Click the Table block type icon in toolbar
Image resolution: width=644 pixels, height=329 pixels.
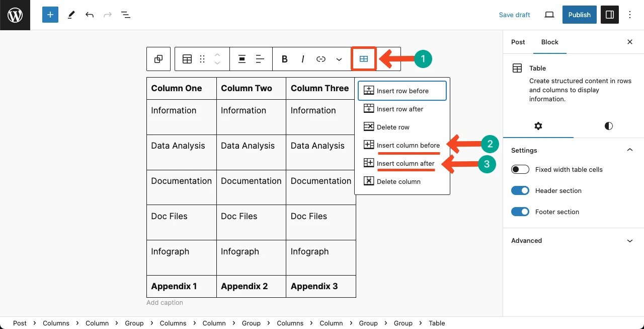pos(187,59)
